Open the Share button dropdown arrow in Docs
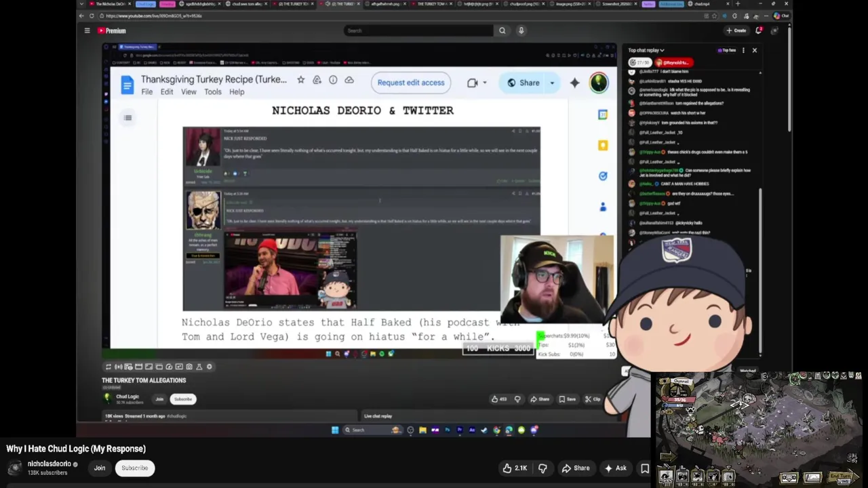The image size is (868, 488). (x=552, y=83)
